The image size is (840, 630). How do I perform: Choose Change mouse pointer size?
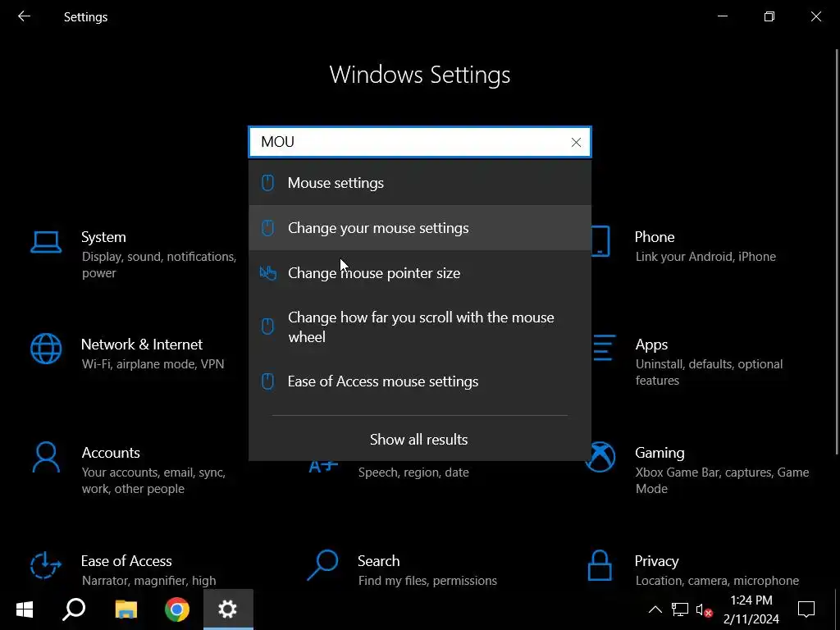pyautogui.click(x=420, y=272)
